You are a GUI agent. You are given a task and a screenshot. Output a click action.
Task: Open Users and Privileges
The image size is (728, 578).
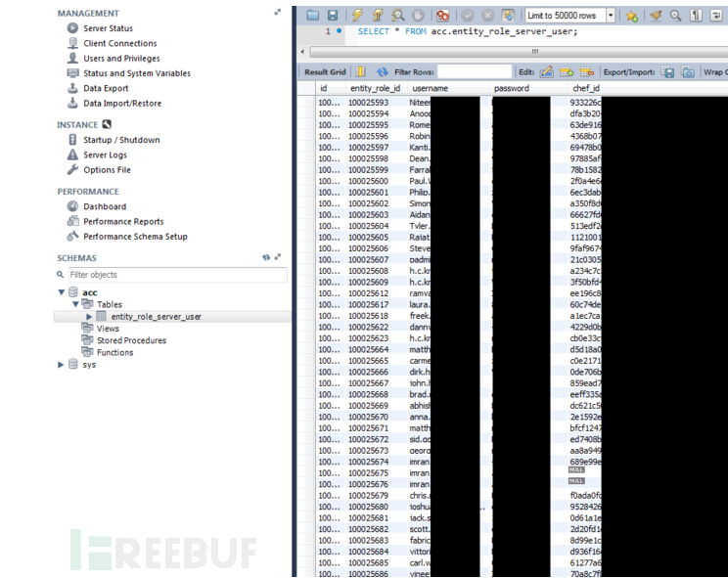tap(121, 59)
